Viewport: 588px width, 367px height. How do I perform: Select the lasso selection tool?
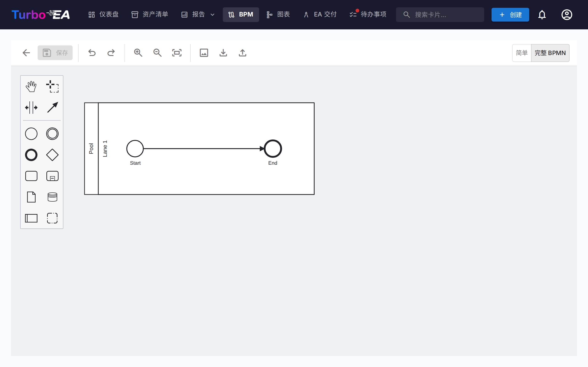(x=52, y=86)
